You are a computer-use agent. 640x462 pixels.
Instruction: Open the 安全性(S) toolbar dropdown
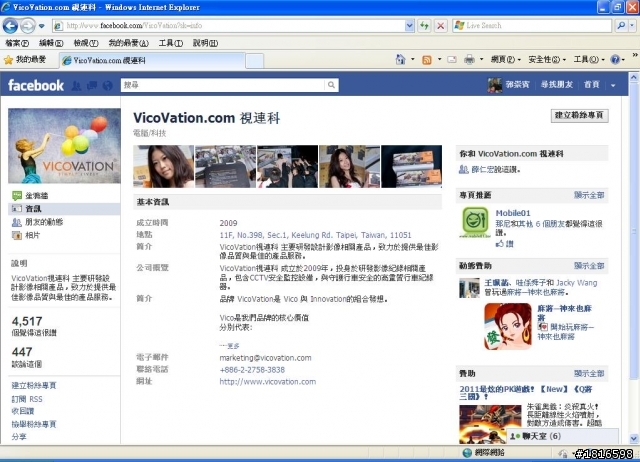547,60
